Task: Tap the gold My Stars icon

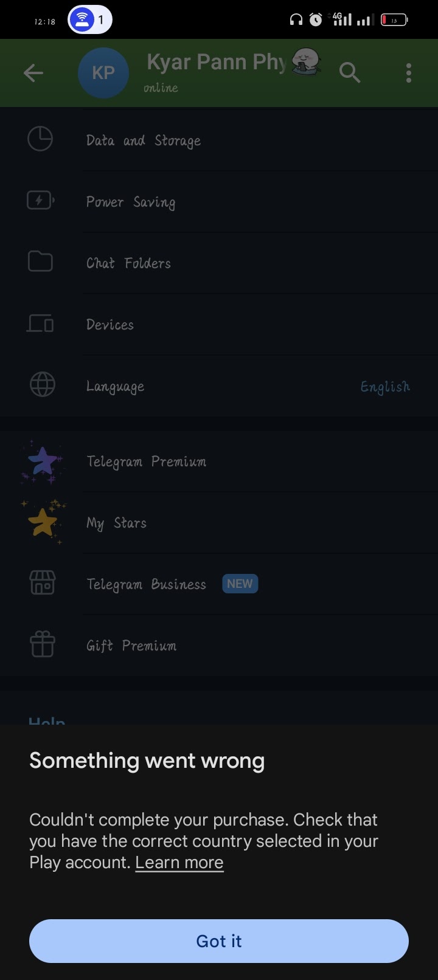Action: point(43,522)
